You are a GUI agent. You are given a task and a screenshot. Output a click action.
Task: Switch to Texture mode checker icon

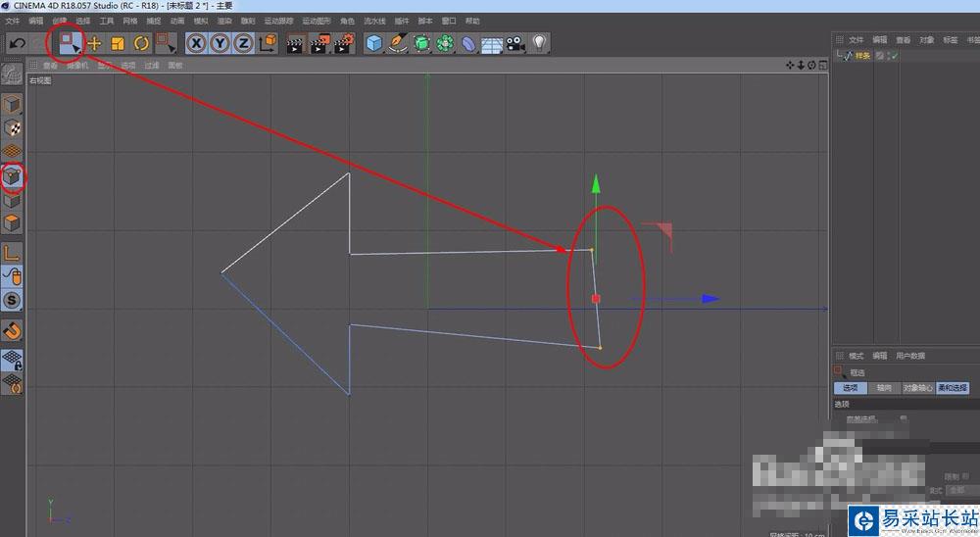coord(12,128)
